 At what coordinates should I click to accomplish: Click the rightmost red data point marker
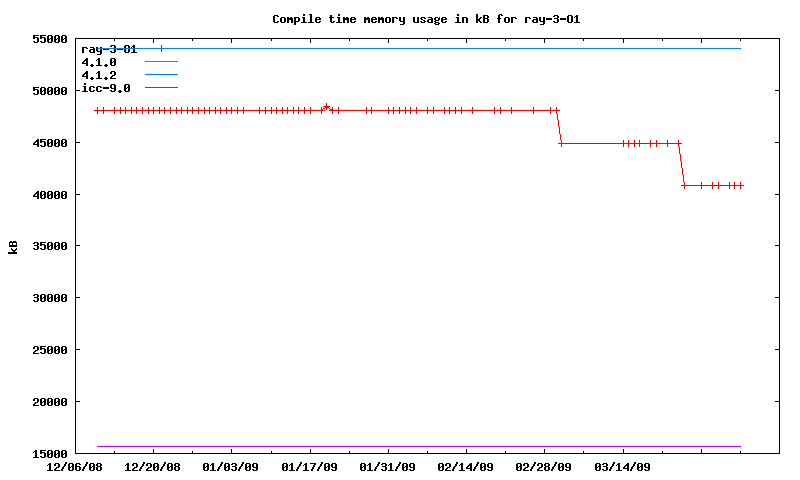740,185
